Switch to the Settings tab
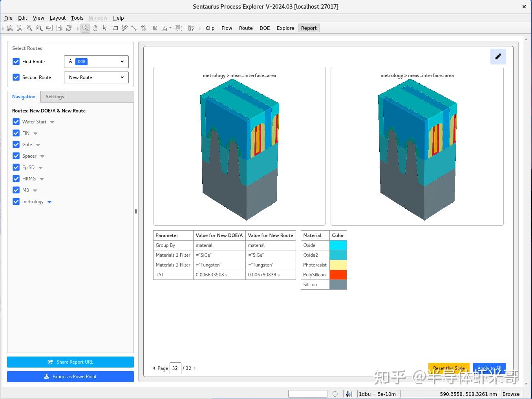Image resolution: width=532 pixels, height=399 pixels. [x=55, y=97]
